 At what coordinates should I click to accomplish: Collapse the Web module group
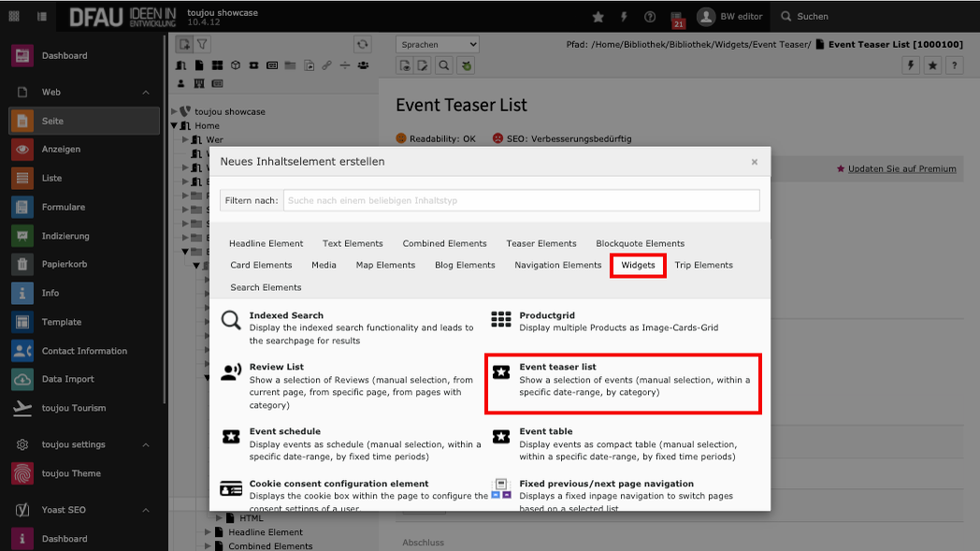[x=146, y=93]
